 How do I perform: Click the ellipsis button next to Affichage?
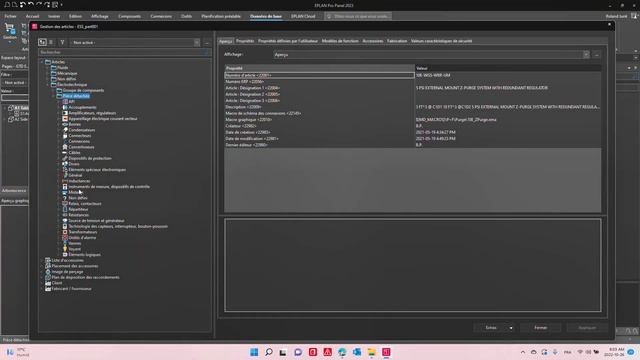(x=597, y=55)
